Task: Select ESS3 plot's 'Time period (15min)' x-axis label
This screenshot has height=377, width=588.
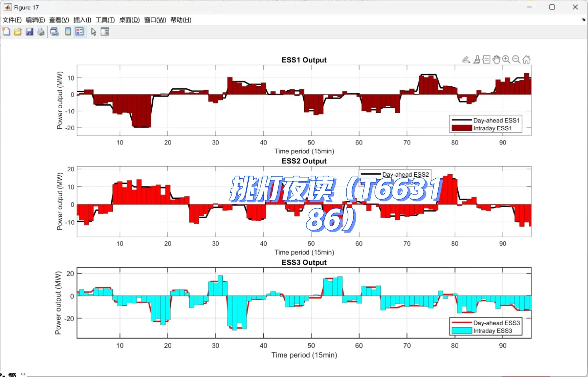Action: point(304,355)
